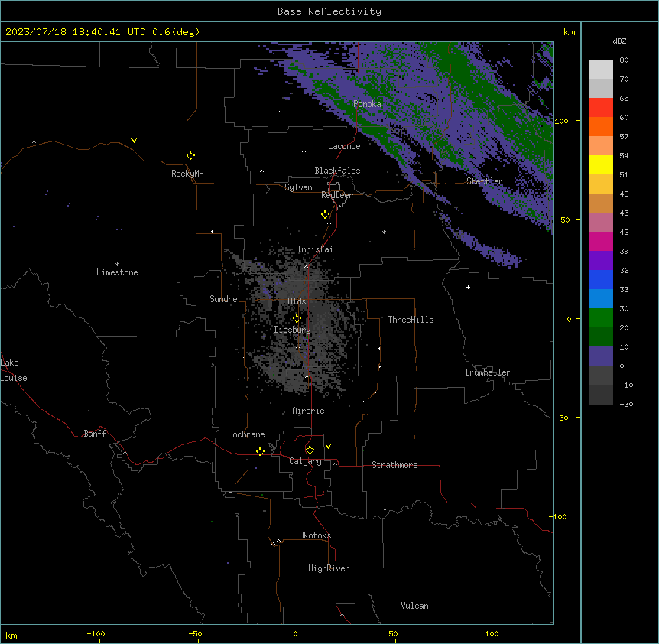The image size is (659, 644).
Task: Select the Calgary city label
Action: click(305, 461)
